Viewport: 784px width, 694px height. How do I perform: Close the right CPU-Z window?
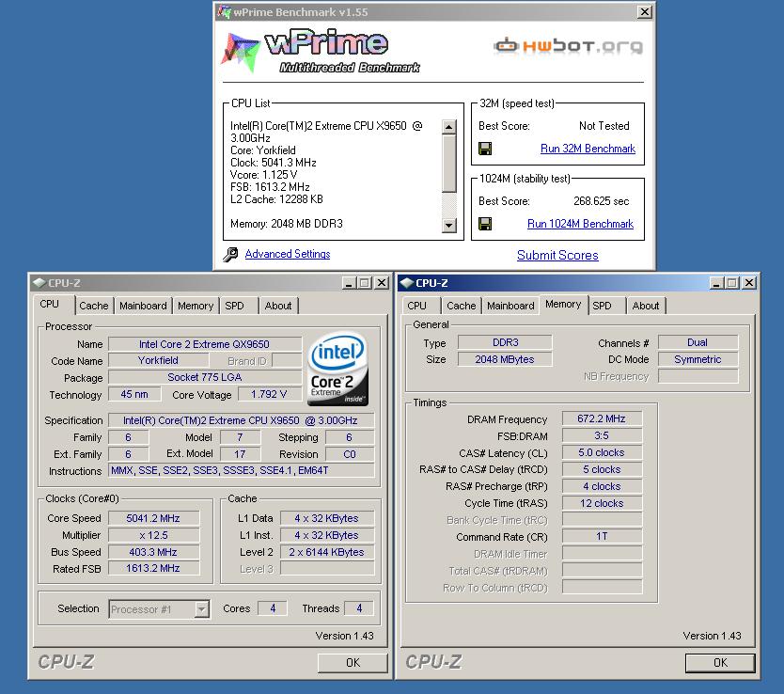coord(749,283)
